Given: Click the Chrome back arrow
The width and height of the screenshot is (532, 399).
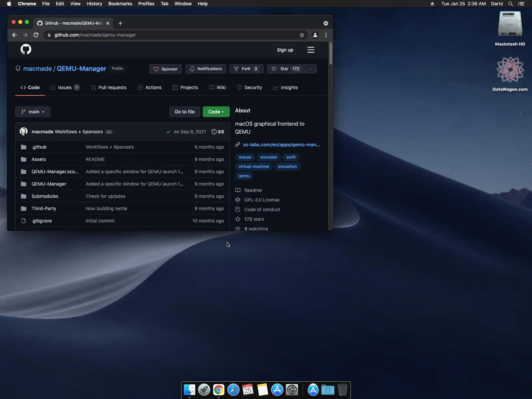Looking at the screenshot, I should pyautogui.click(x=15, y=35).
